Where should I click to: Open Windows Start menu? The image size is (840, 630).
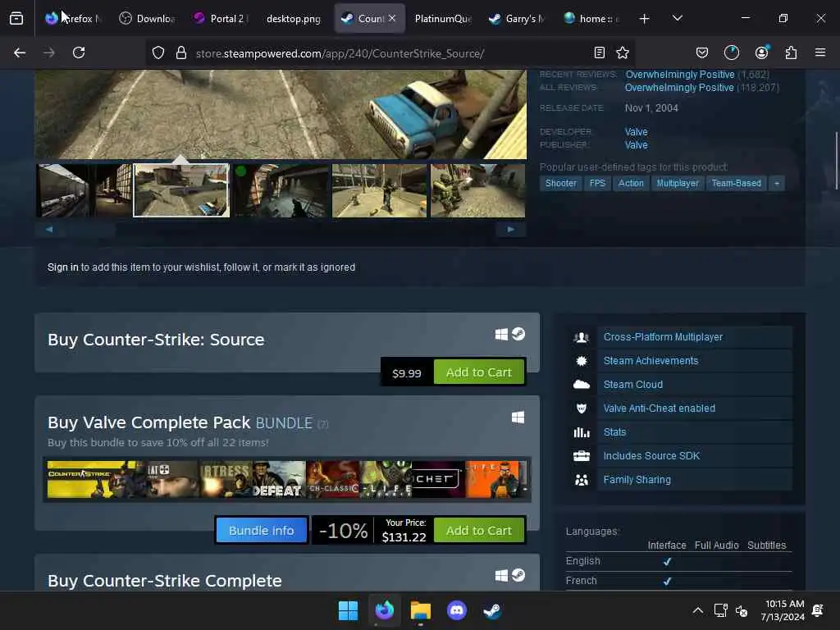(348, 610)
